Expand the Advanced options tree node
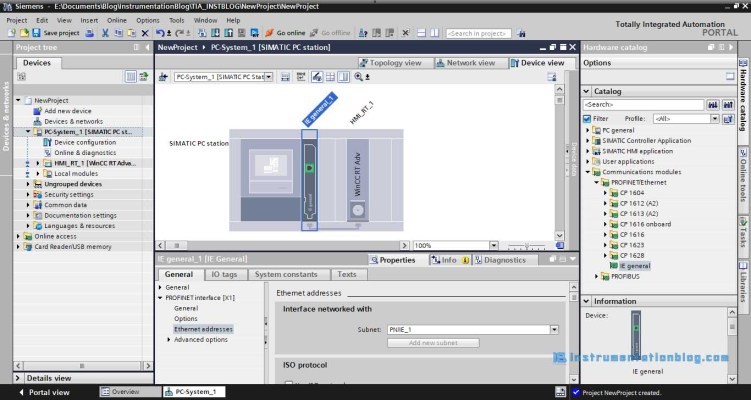Image resolution: width=751 pixels, height=400 pixels. point(169,339)
